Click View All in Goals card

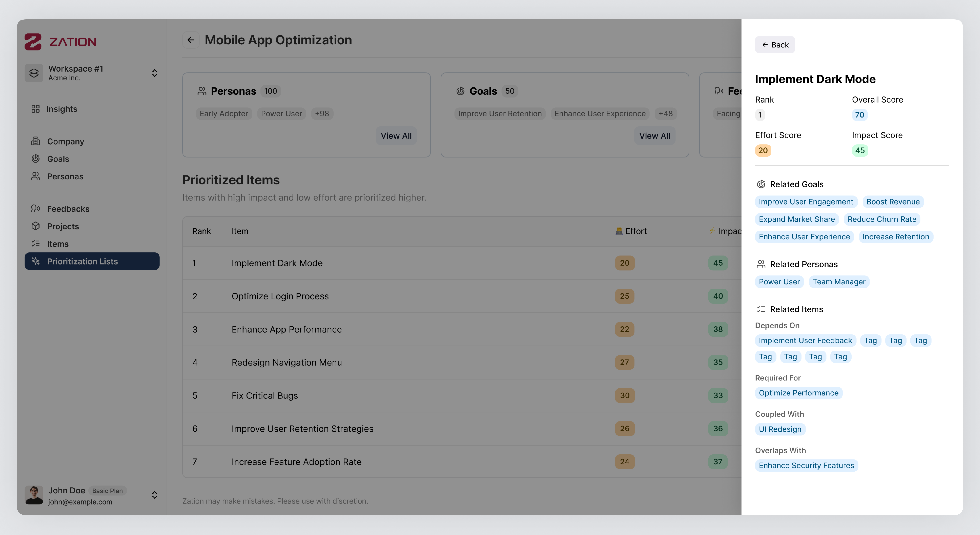coord(654,136)
